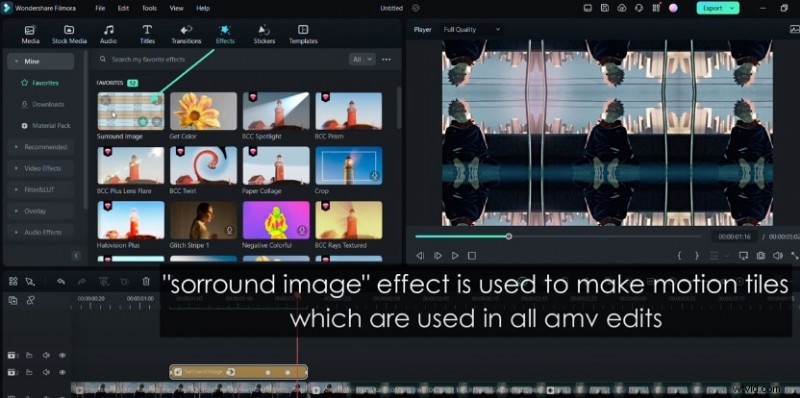Open the support headset icon
This screenshot has height=398, width=800.
point(639,8)
